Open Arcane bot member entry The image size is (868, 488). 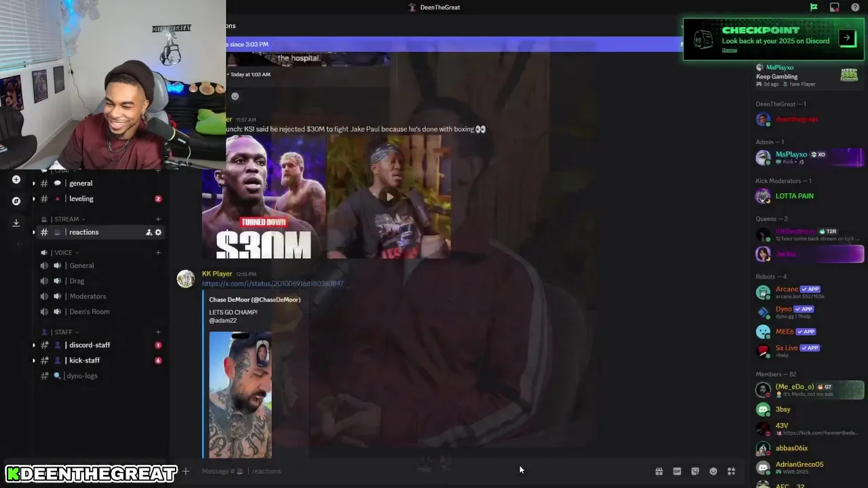pos(809,292)
